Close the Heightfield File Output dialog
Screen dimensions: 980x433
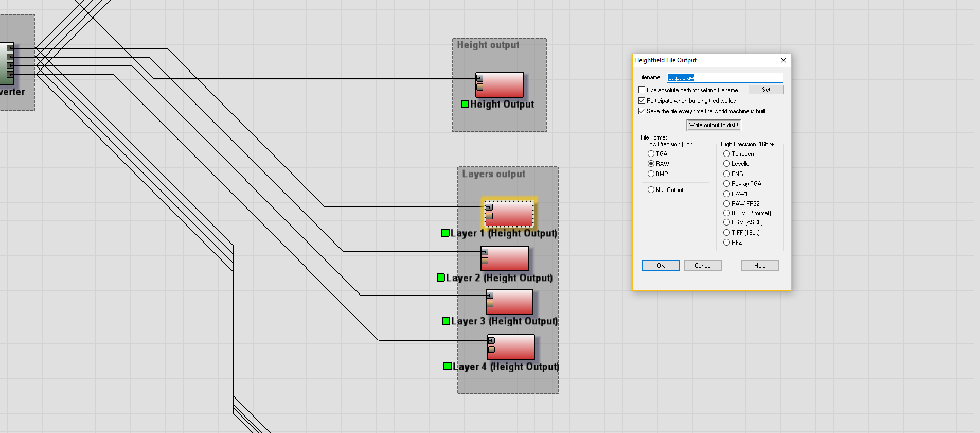click(783, 60)
